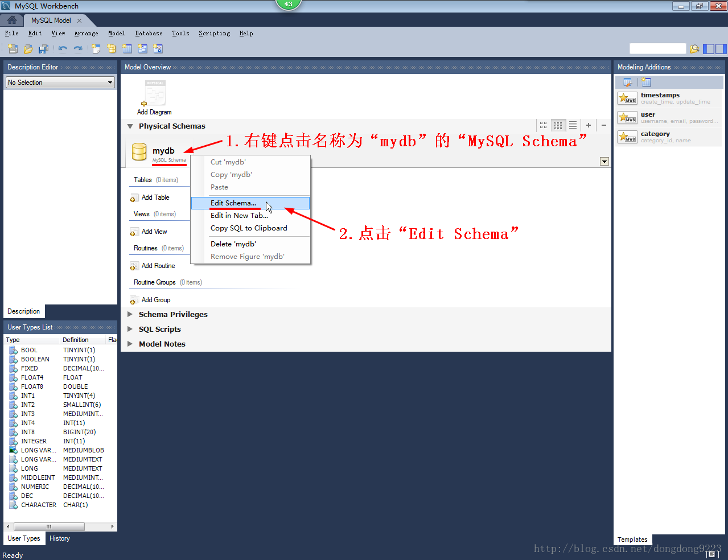Select the timestamps MWB template icon
This screenshot has width=728, height=560.
click(627, 98)
